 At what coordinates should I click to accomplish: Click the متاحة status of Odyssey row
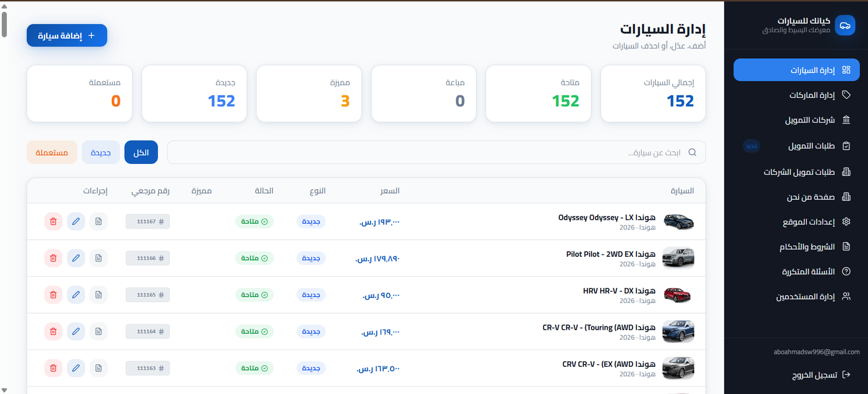click(254, 221)
